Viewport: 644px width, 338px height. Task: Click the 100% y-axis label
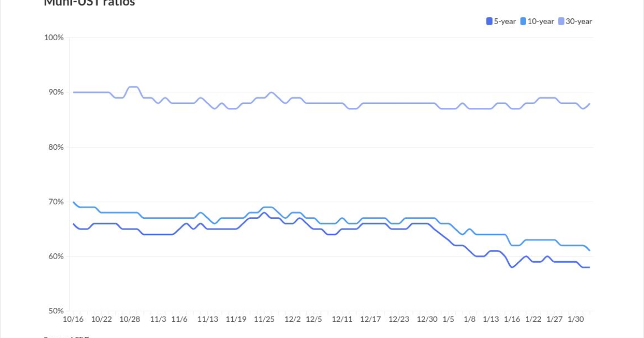point(54,38)
